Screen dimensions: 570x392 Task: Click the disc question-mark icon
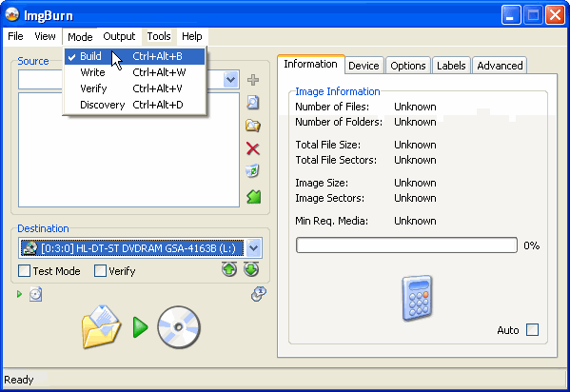tap(259, 294)
